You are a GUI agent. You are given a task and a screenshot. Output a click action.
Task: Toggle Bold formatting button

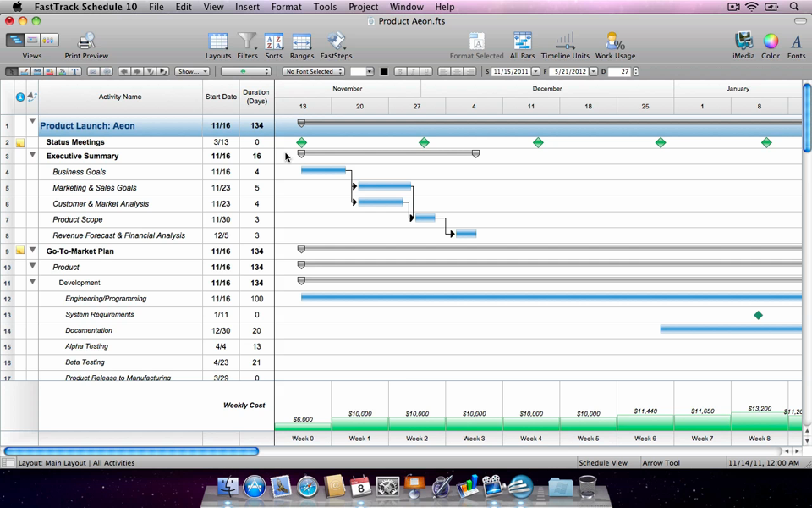click(400, 71)
